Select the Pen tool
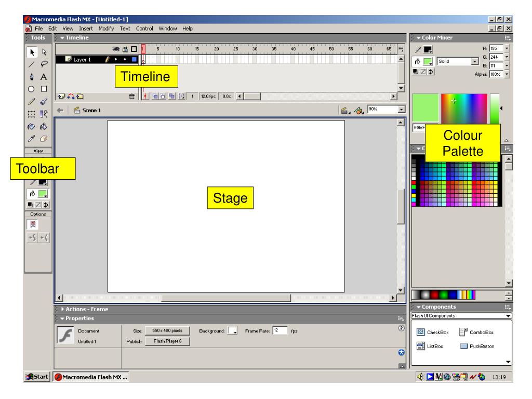The image size is (532, 399). [x=32, y=77]
